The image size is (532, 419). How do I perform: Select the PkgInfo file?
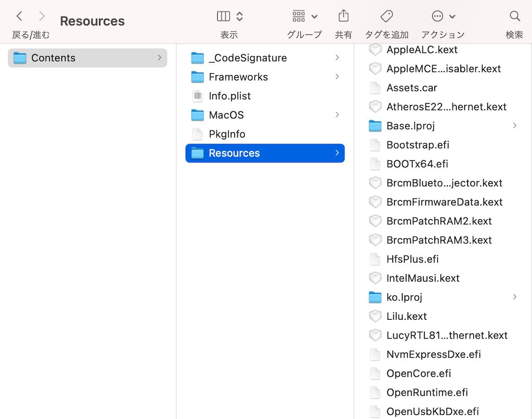[265, 134]
